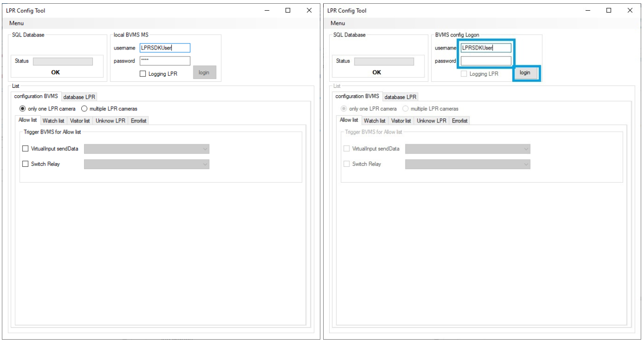
Task: Choose only one LPR camera in left window
Action: coord(22,109)
